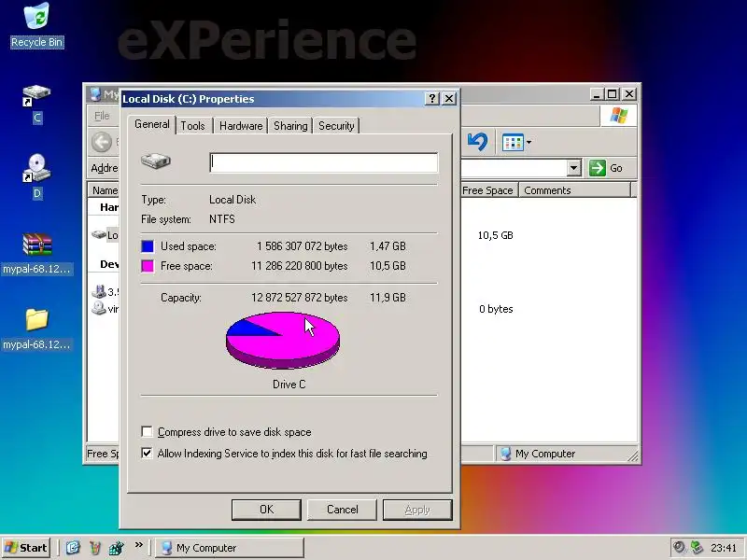Image resolution: width=747 pixels, height=560 pixels.
Task: Click the NTFS file system value
Action: [222, 219]
